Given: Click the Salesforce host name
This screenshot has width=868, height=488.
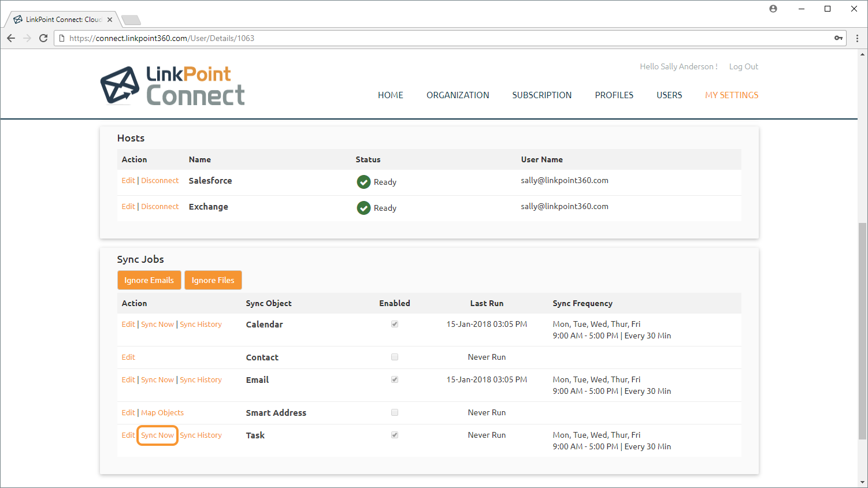Looking at the screenshot, I should (x=210, y=181).
